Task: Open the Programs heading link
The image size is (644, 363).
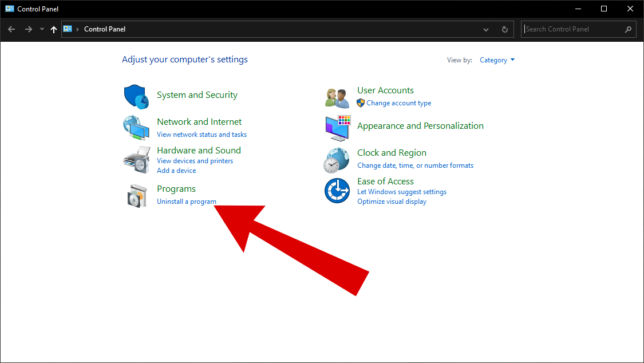Action: 176,189
